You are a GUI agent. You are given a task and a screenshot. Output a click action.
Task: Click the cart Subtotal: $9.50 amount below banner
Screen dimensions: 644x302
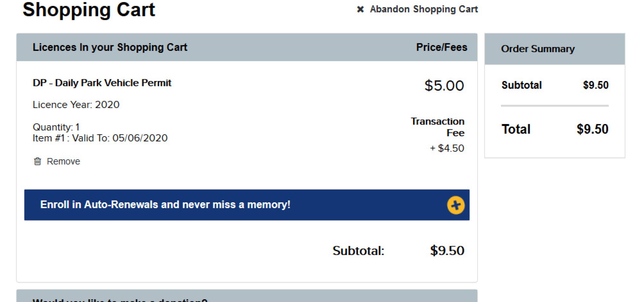447,251
